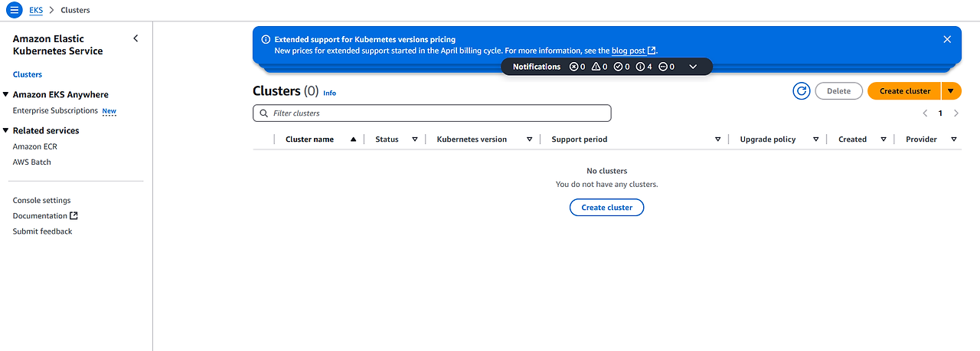Focus the Filter clusters search field

[436, 113]
